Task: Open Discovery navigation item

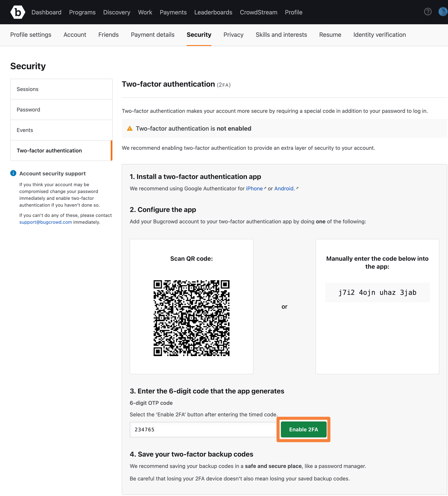Action: pos(116,12)
